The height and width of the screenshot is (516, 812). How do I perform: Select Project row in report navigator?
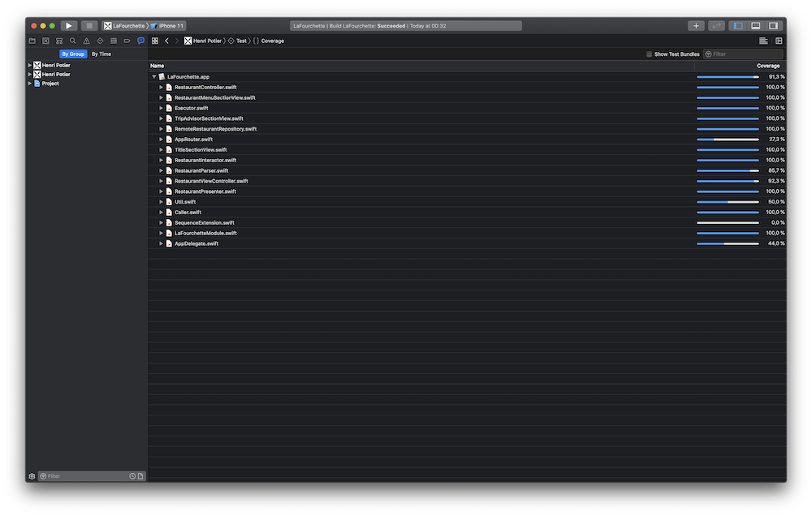tap(87, 84)
